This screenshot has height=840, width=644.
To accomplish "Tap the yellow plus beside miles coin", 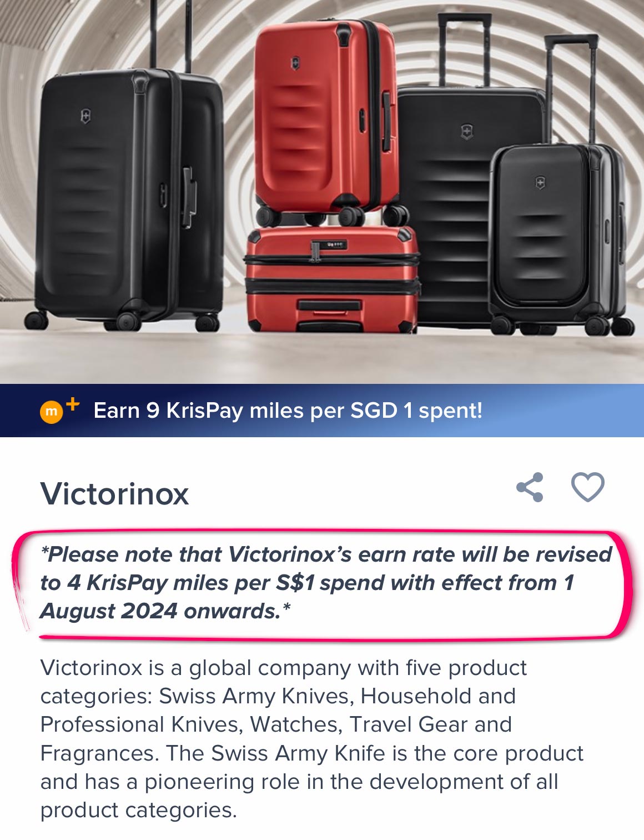I will point(73,404).
